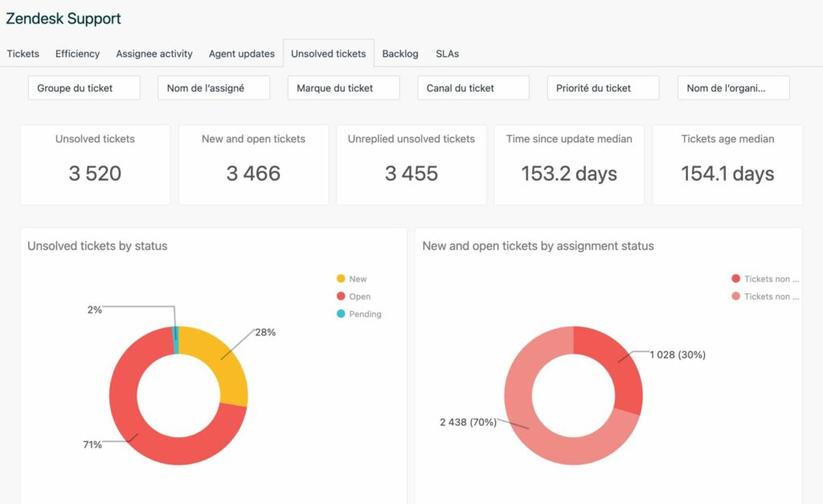Open the Groupe du ticket filter
Screen dimensions: 823x504
pyautogui.click(x=84, y=88)
